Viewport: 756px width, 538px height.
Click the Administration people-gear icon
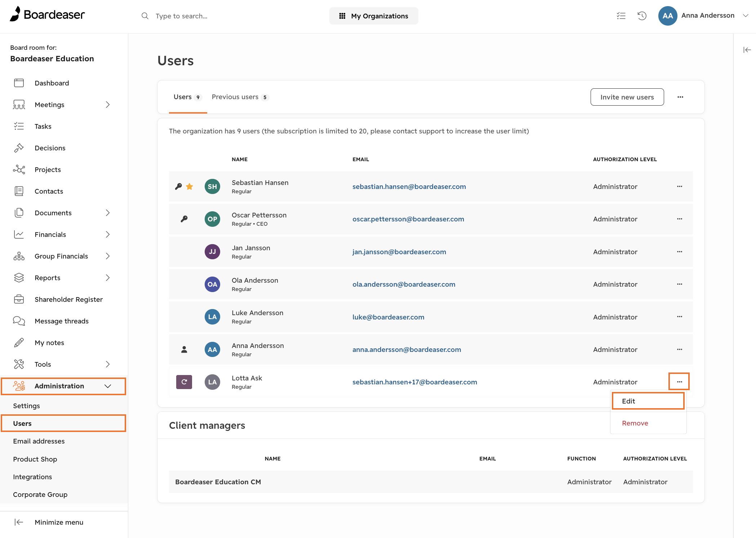19,386
